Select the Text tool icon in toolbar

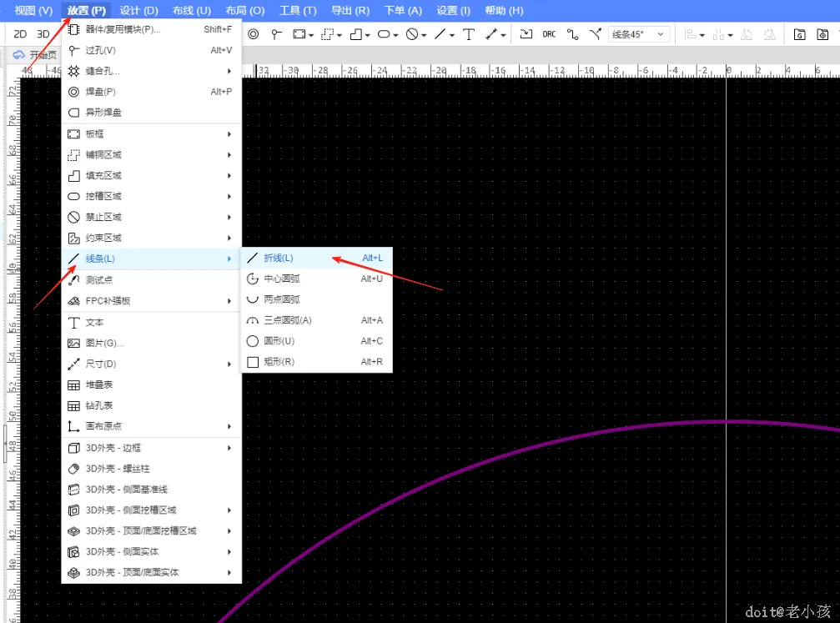tap(468, 34)
